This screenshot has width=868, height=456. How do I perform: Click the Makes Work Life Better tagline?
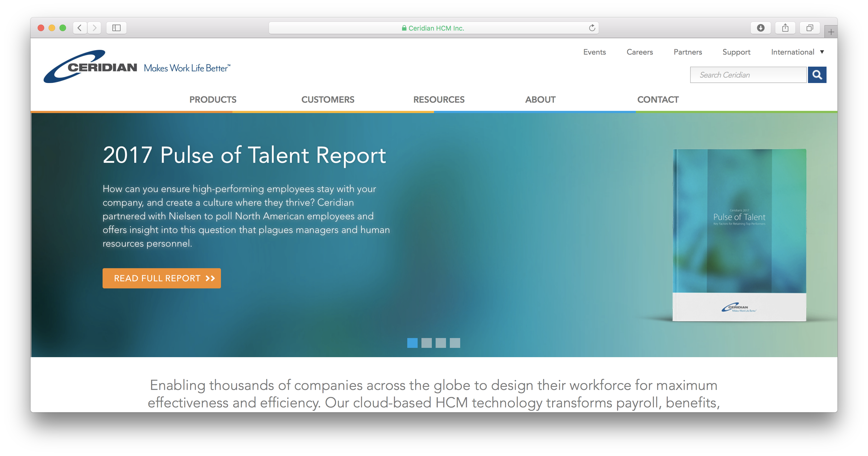coord(187,68)
